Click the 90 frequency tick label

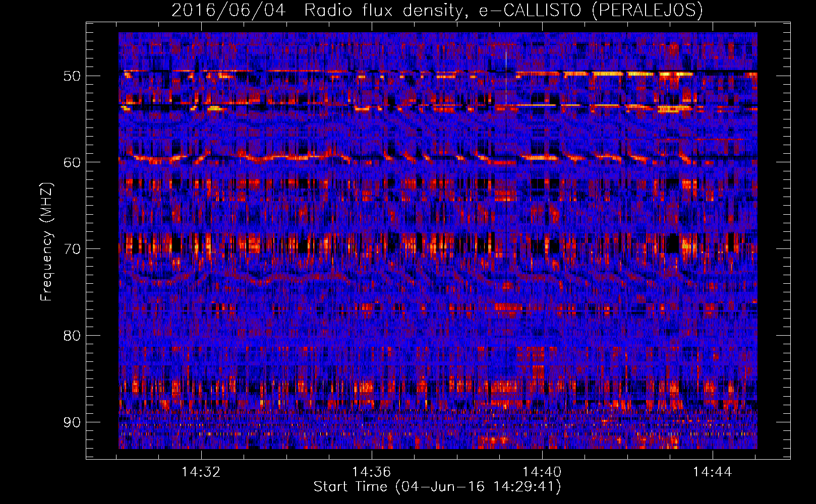coord(72,422)
